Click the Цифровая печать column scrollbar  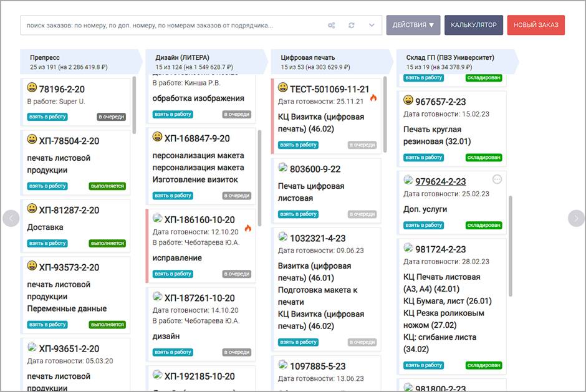tap(385, 114)
